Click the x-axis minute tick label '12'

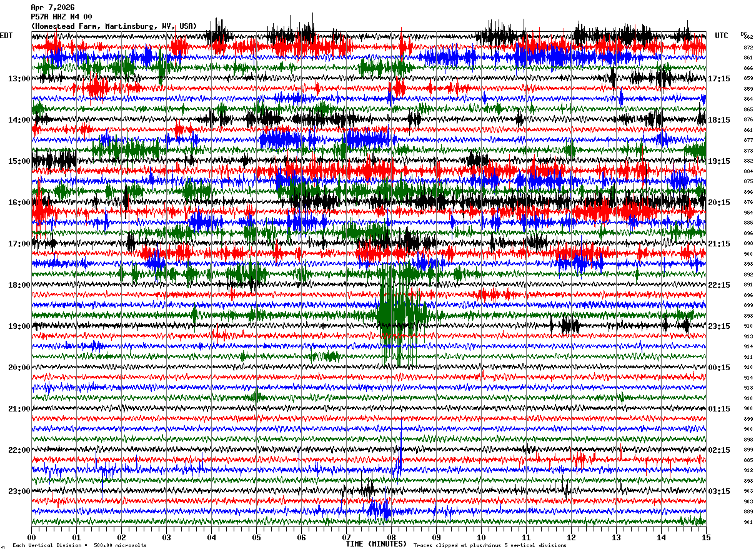[x=571, y=536]
